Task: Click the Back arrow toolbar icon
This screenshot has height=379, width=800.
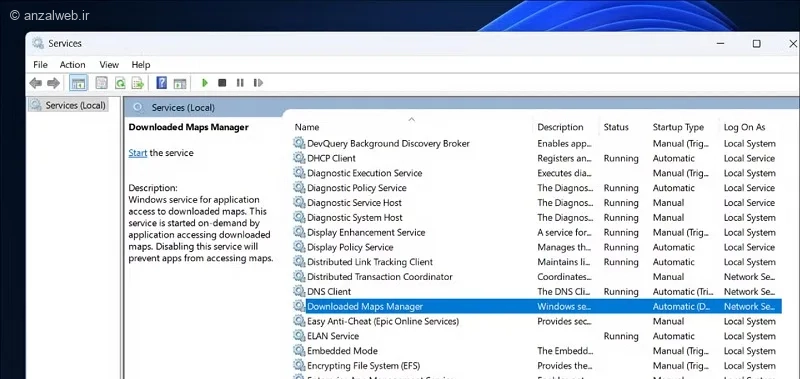Action: pos(35,83)
